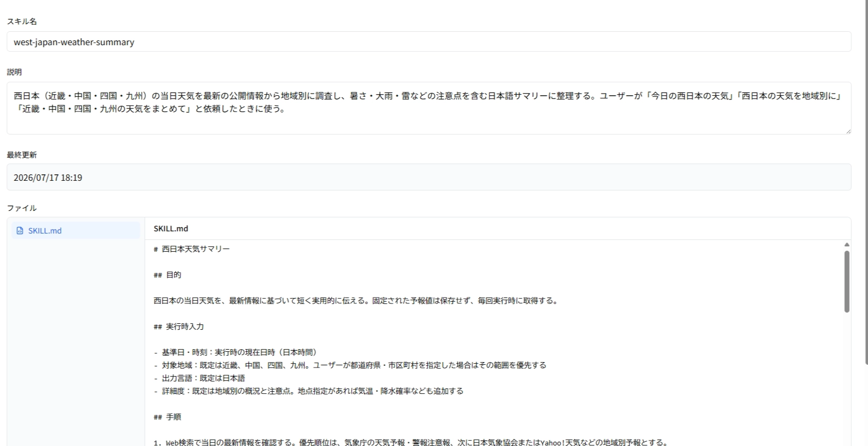Click the 'スキル名' field label
This screenshot has width=868, height=446.
pyautogui.click(x=22, y=22)
